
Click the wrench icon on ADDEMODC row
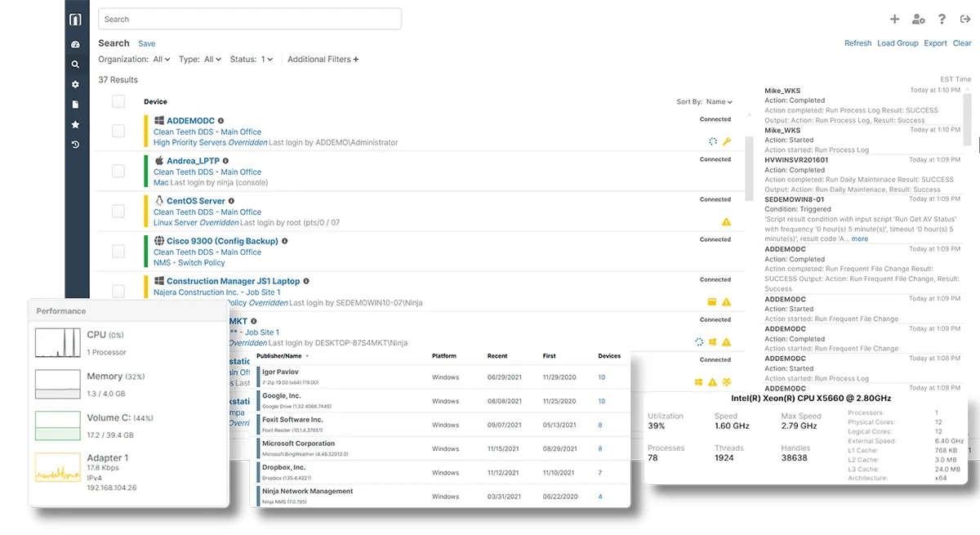tap(727, 141)
